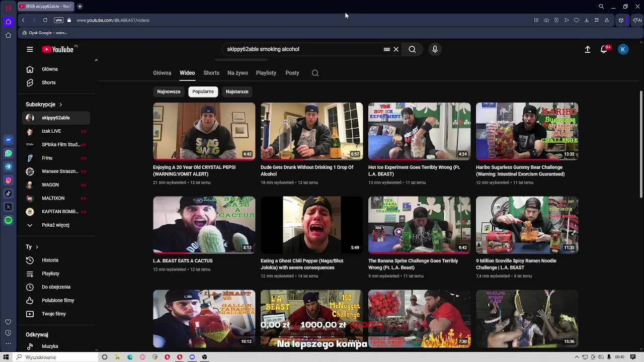Take a snapshot with the camera icon

click(546, 20)
